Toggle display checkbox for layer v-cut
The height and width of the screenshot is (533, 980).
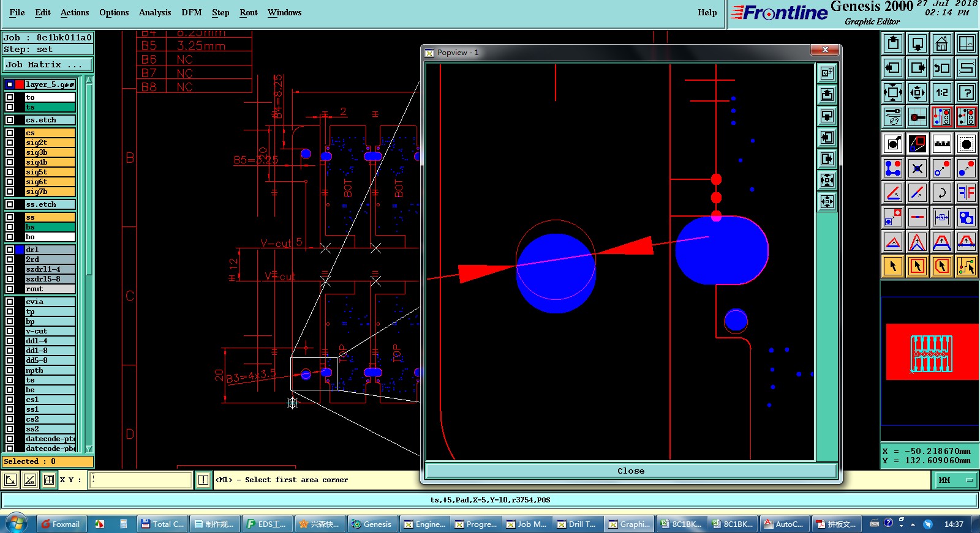pyautogui.click(x=10, y=331)
